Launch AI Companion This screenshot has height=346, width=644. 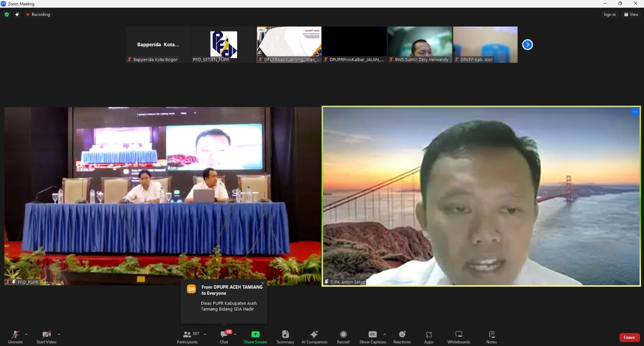click(314, 337)
